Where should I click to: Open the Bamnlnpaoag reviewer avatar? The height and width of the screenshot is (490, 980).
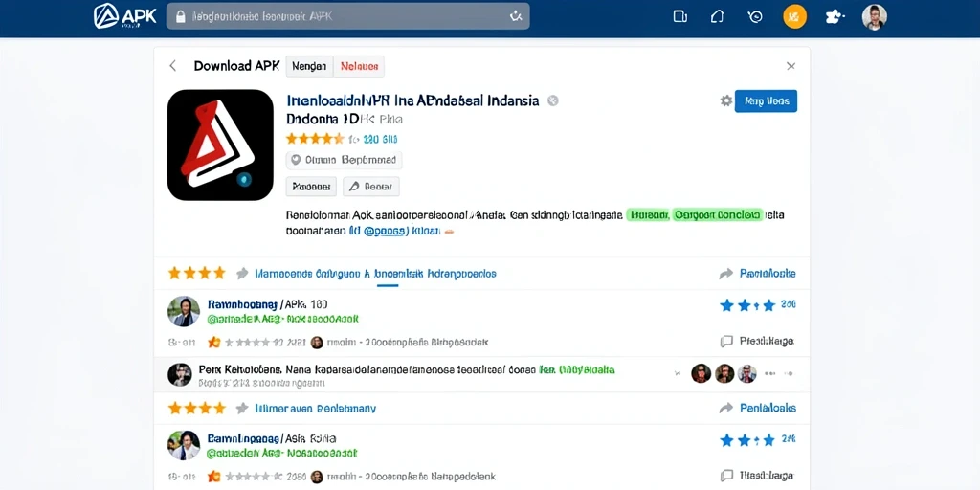click(x=183, y=446)
